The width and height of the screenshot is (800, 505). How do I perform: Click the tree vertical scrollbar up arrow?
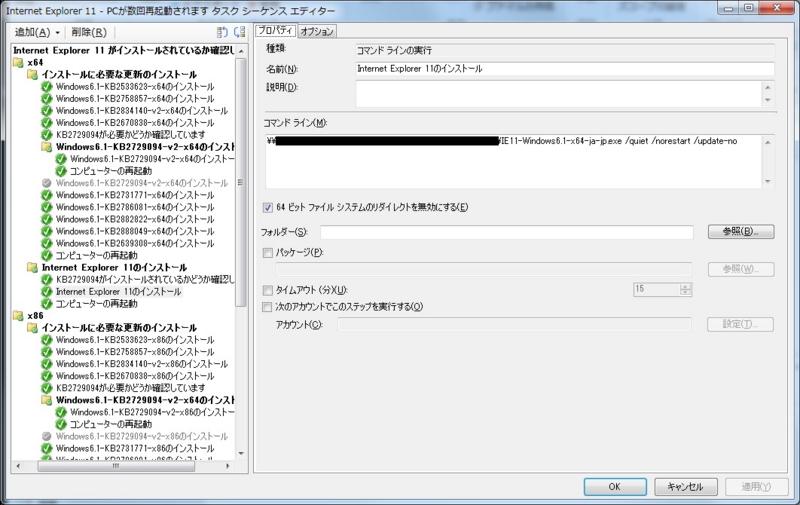(241, 51)
